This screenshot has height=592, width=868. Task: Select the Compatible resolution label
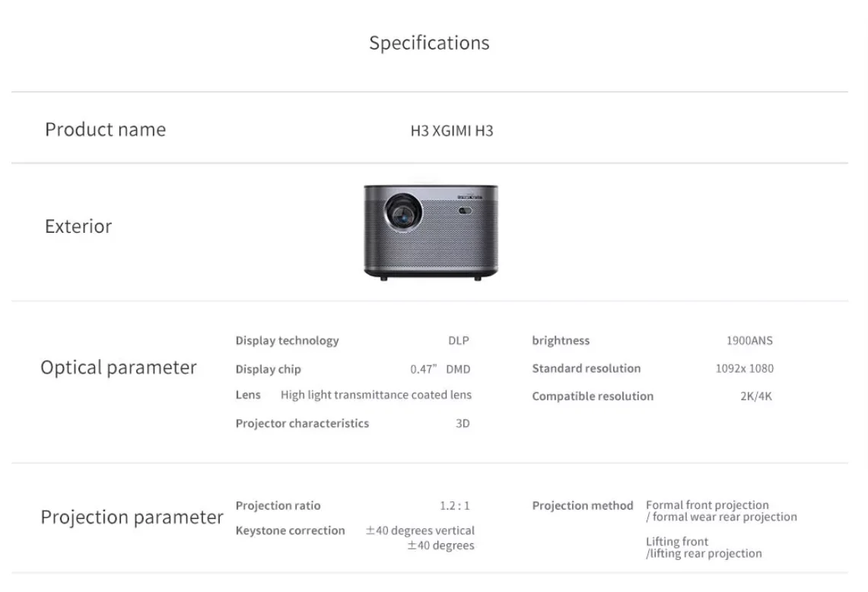coord(593,396)
